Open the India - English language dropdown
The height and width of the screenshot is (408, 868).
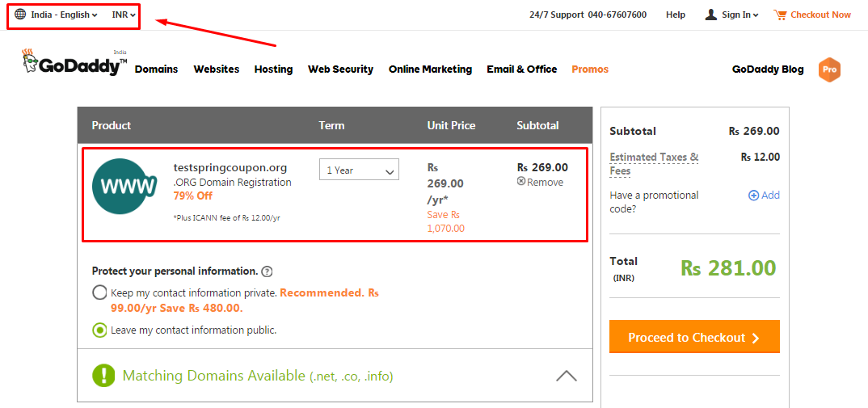[64, 15]
